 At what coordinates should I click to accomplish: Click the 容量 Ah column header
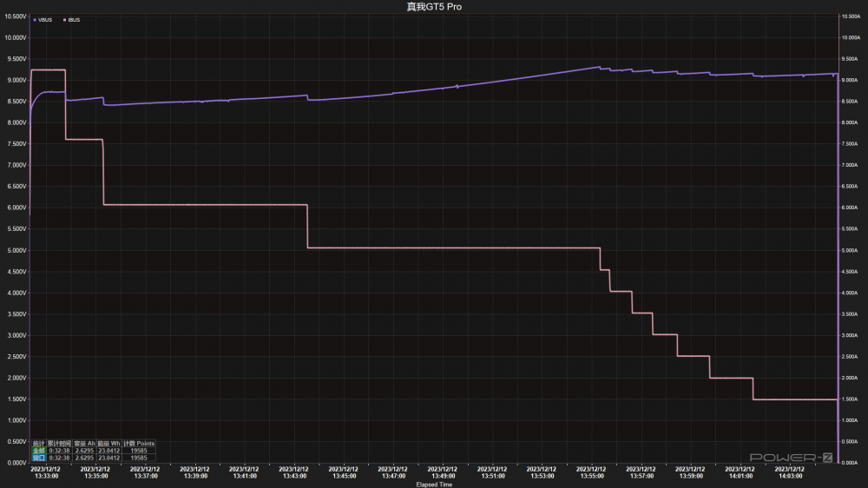tap(85, 444)
